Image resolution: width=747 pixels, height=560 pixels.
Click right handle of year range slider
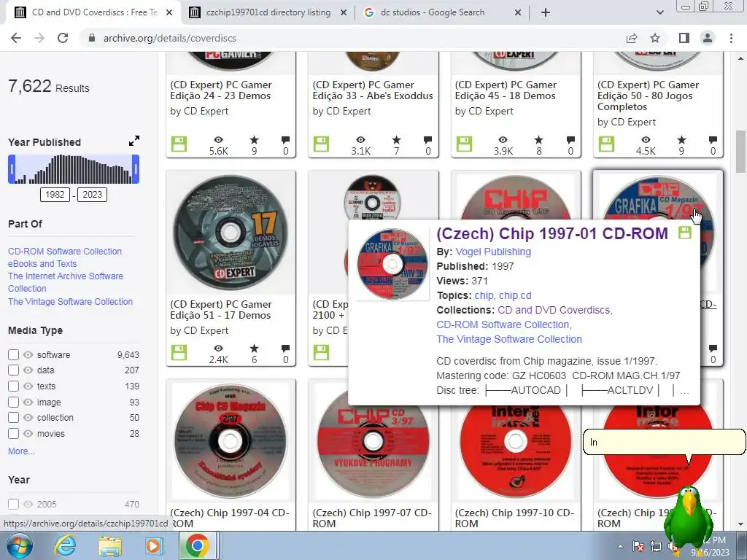click(136, 169)
